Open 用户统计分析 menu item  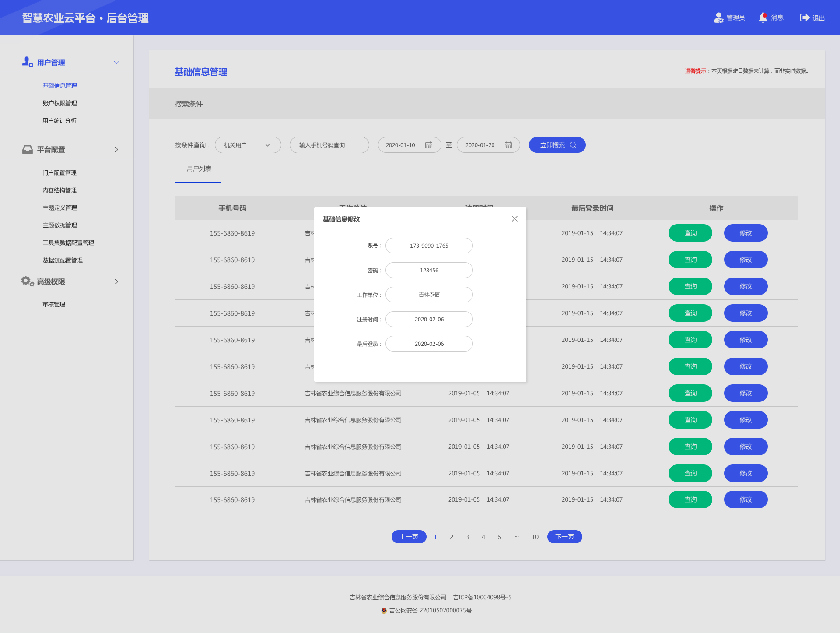tap(59, 120)
